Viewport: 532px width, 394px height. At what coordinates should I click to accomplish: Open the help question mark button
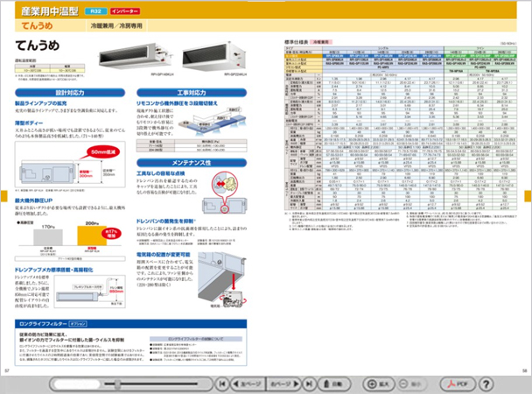[486, 384]
